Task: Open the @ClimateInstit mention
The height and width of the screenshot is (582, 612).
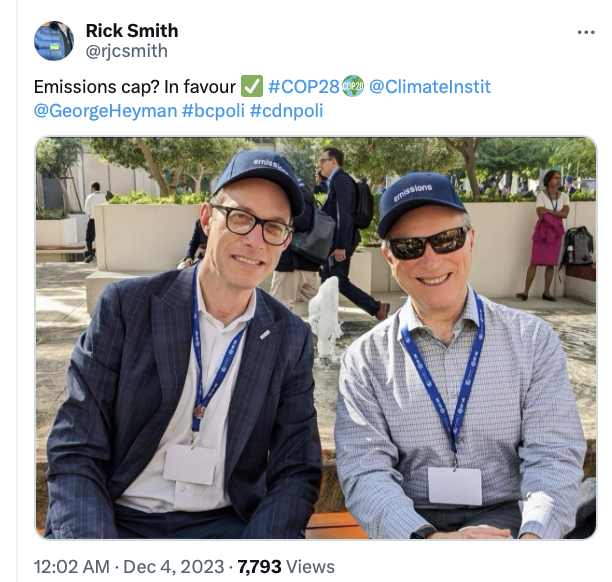Action: [x=430, y=87]
